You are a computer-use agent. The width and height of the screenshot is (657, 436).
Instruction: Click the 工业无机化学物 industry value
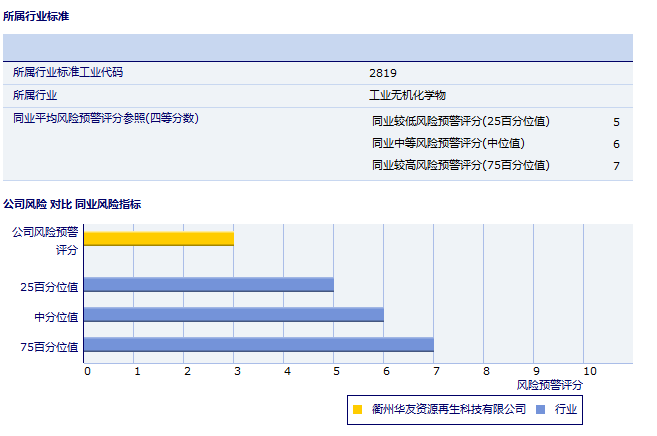pos(407,96)
